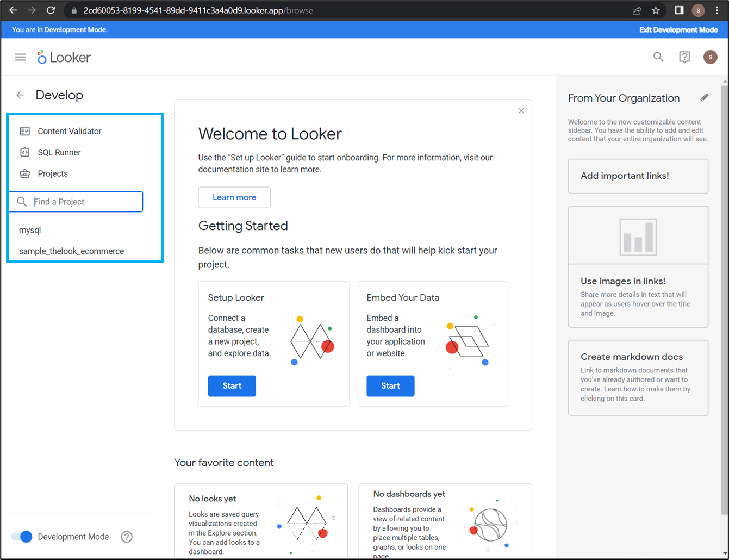Click the Development Mode help icon

[127, 537]
